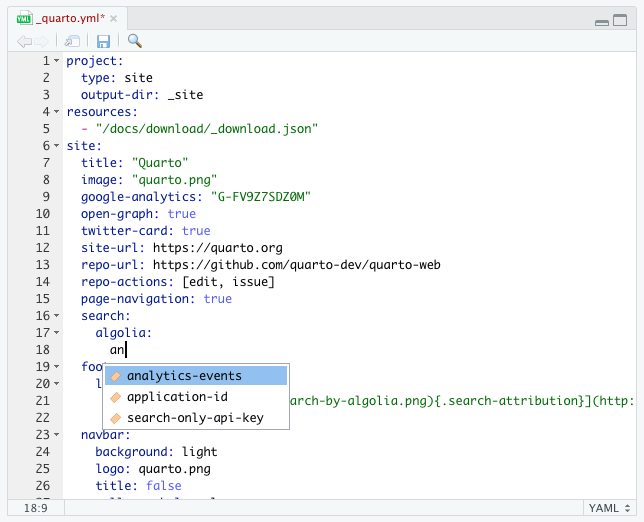Pick search-only-api-key completion suggestion
Image resolution: width=644 pixels, height=522 pixels.
[x=194, y=417]
